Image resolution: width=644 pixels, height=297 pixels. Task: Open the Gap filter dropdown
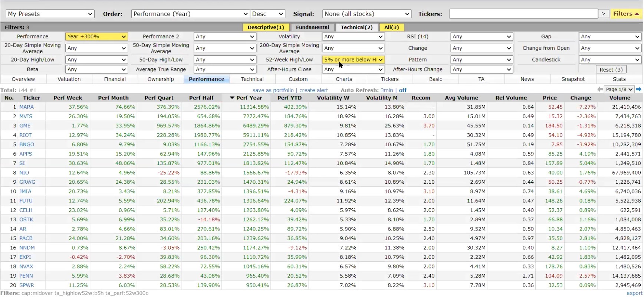pos(610,36)
